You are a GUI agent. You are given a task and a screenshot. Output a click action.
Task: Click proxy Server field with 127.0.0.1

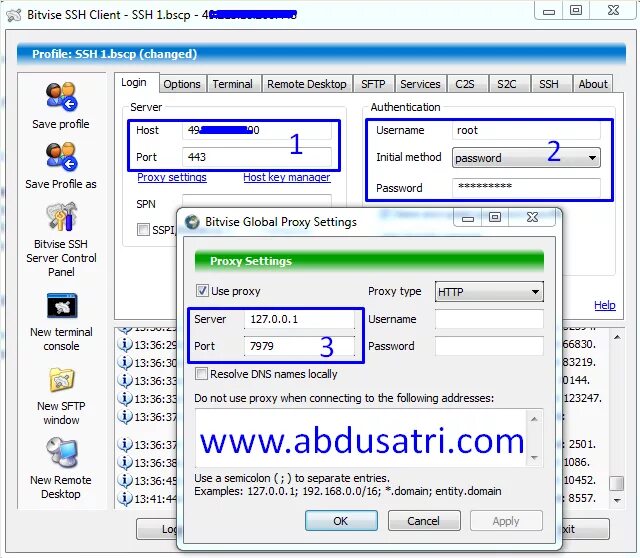(x=300, y=319)
